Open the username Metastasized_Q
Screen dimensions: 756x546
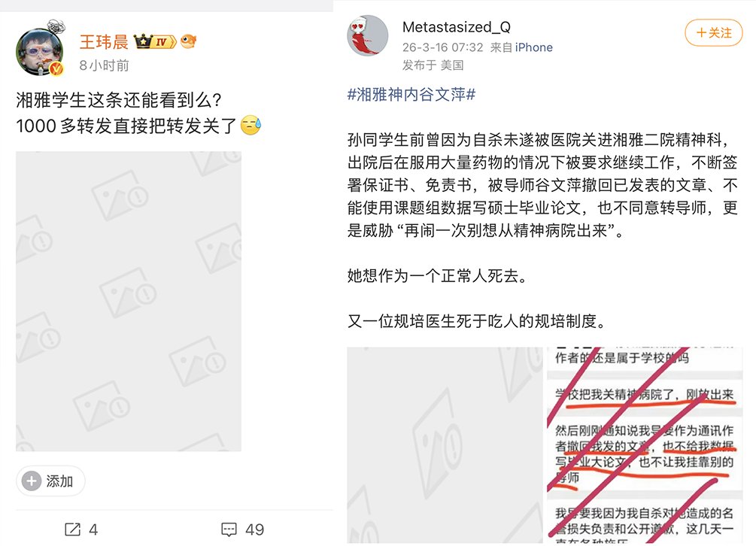coord(456,27)
